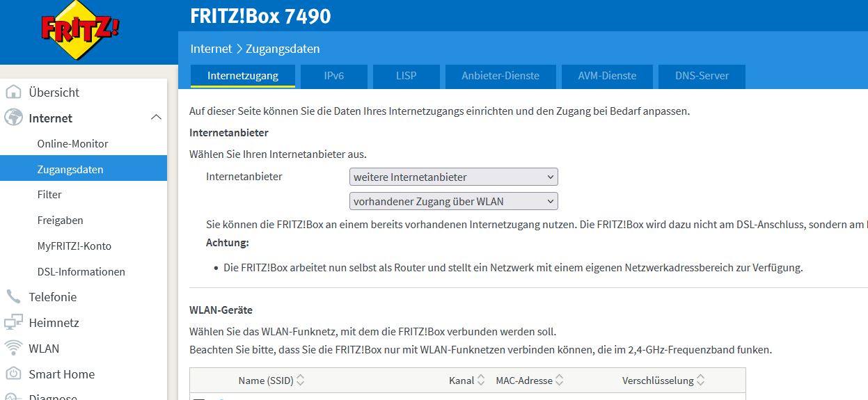Select the Anbieter-Dienste tab

pos(500,76)
